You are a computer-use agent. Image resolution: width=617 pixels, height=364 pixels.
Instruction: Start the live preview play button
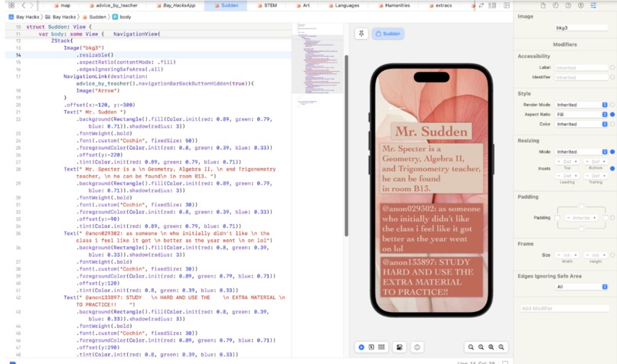click(x=361, y=347)
